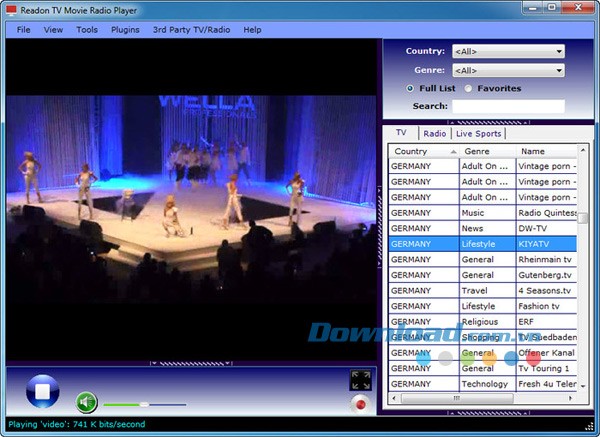
Task: Sort by the Name column header
Action: click(x=546, y=151)
